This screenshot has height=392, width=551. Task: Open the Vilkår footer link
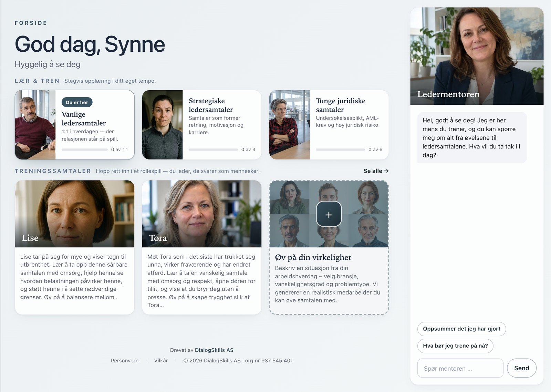pyautogui.click(x=161, y=361)
